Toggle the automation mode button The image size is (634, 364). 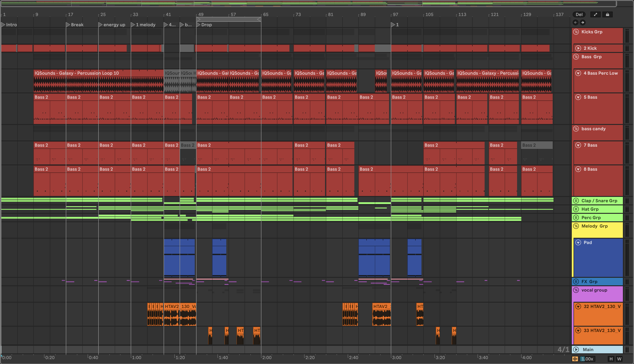tap(595, 14)
